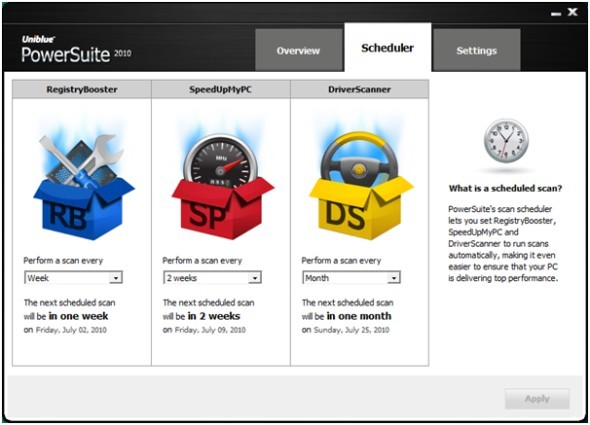Click the clock icon above scheduled scan help
The image size is (590, 425).
coord(506,141)
